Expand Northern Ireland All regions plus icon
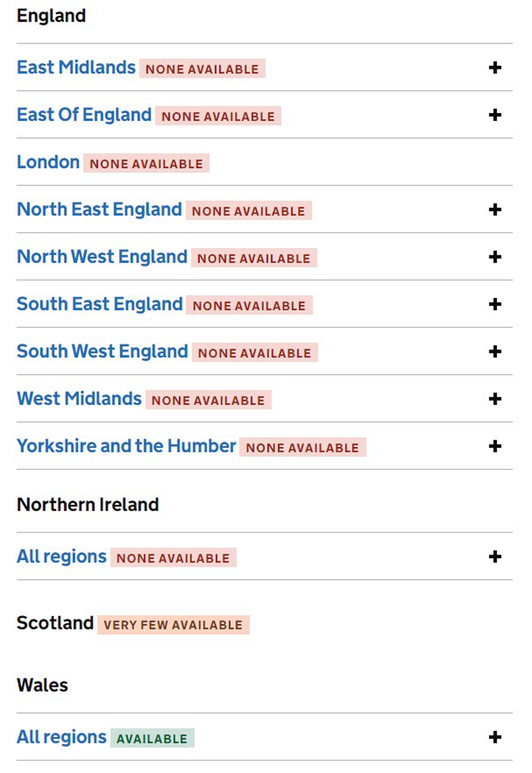 pos(495,557)
